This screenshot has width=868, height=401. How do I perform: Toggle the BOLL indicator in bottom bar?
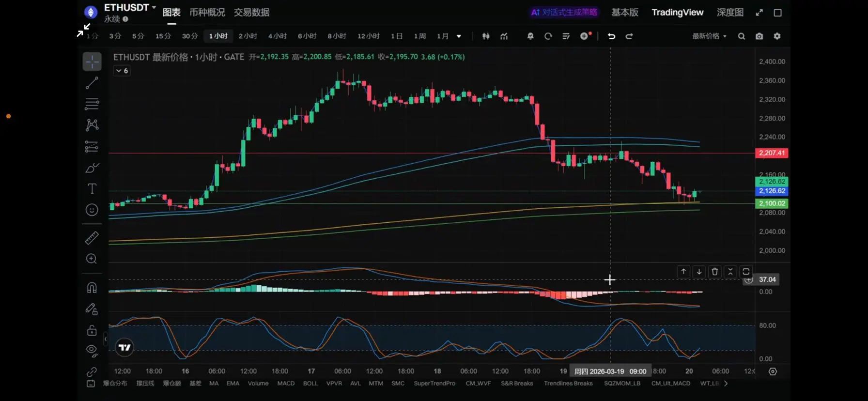pos(310,384)
